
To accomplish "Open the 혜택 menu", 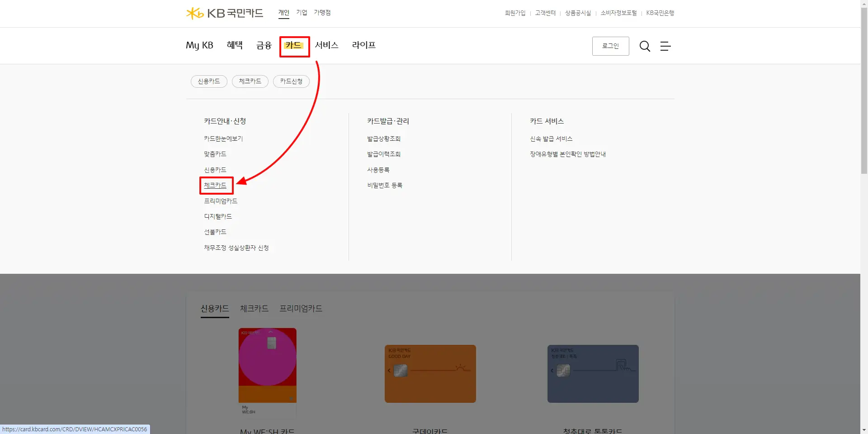I will point(235,45).
